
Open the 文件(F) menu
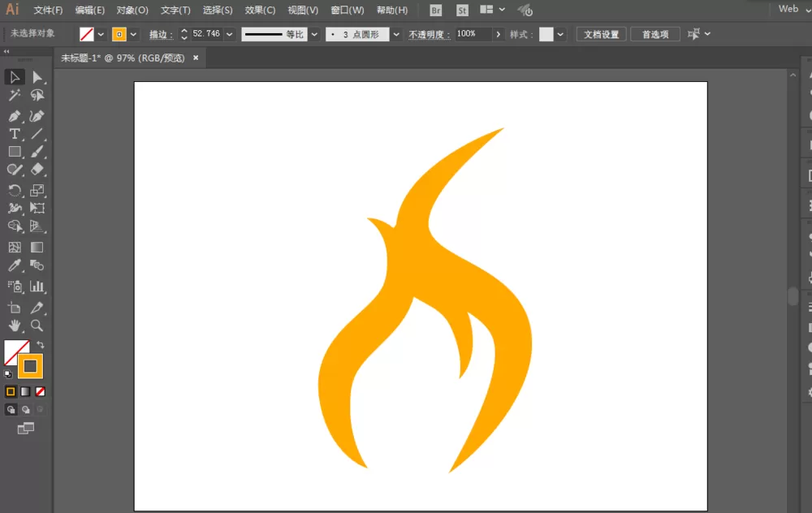pyautogui.click(x=48, y=11)
